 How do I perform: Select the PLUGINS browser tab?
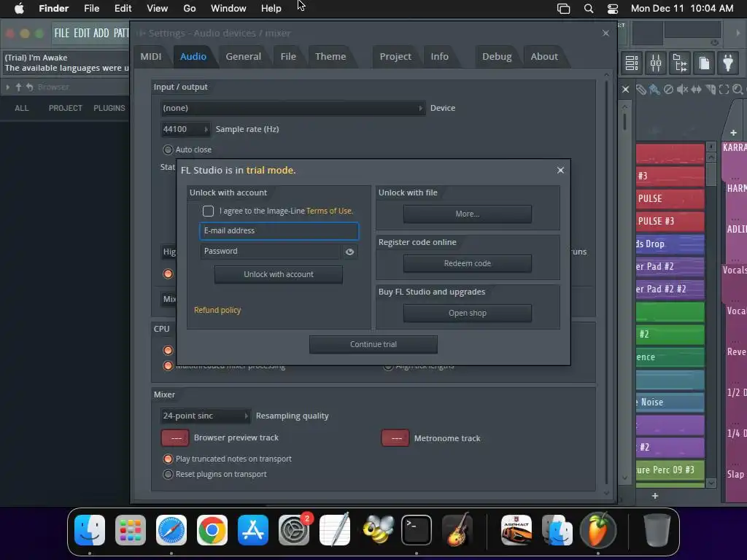109,108
